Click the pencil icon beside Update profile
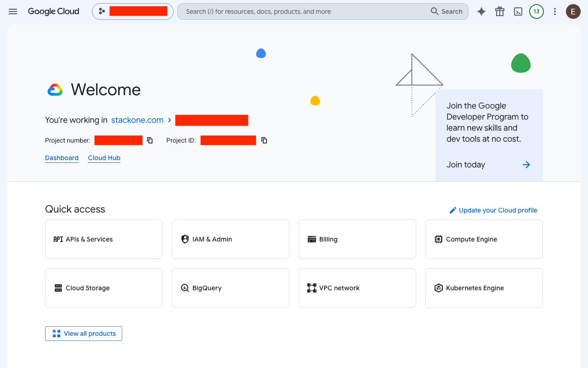This screenshot has width=588, height=368. [453, 210]
